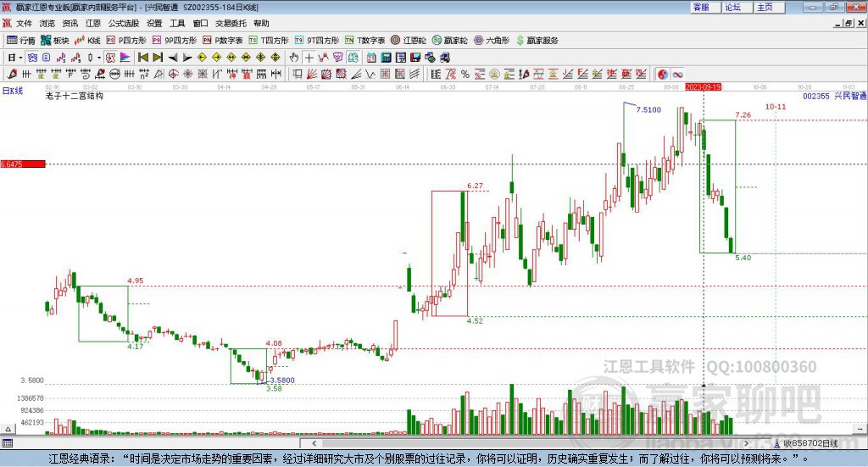The width and height of the screenshot is (868, 467).
Task: Click the 论坛 button
Action: (737, 7)
